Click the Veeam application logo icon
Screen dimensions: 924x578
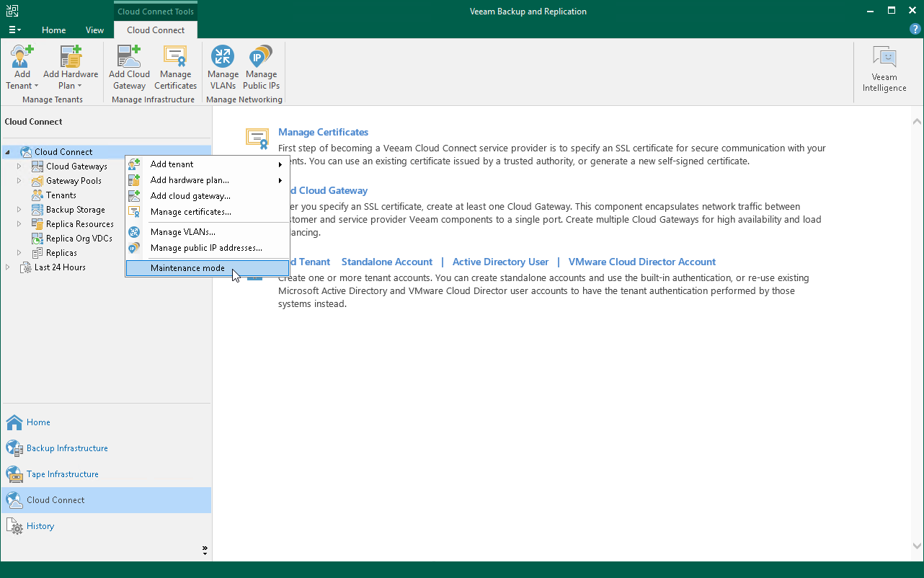click(12, 11)
